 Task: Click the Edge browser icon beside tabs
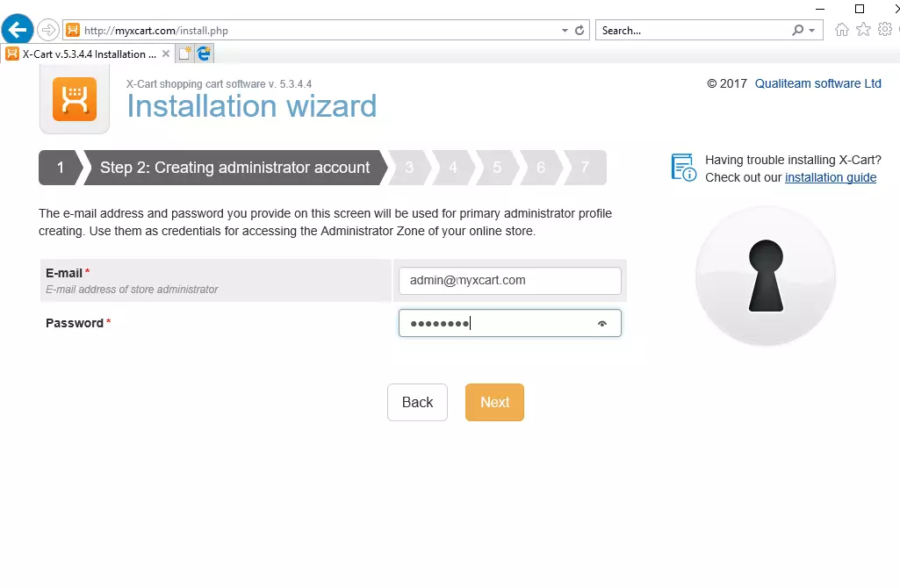point(204,54)
